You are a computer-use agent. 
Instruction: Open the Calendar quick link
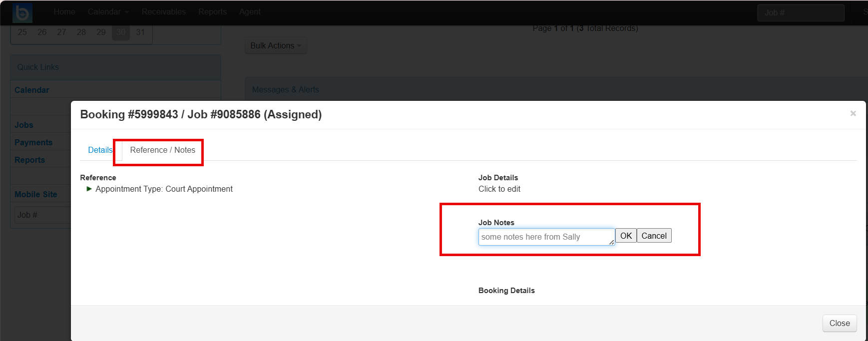tap(32, 90)
